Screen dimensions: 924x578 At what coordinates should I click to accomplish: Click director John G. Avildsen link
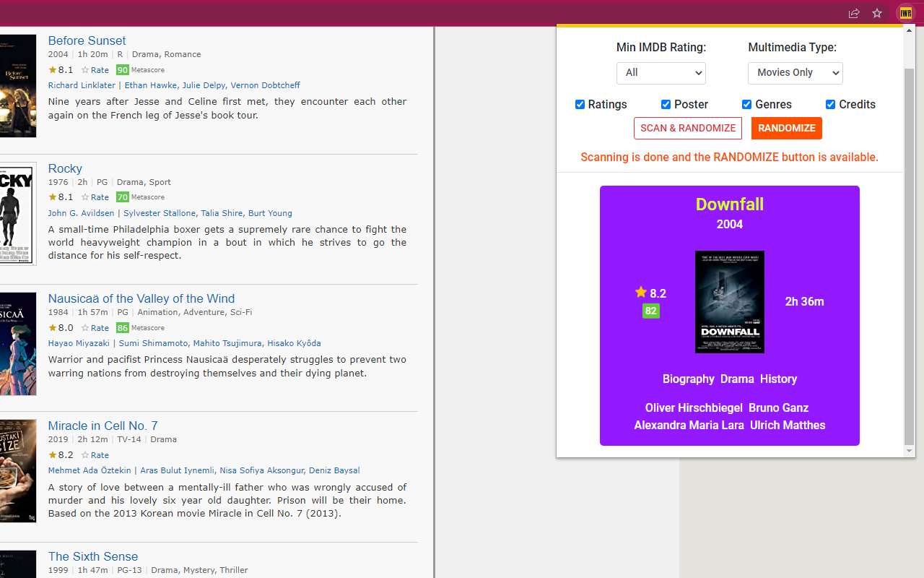(81, 213)
